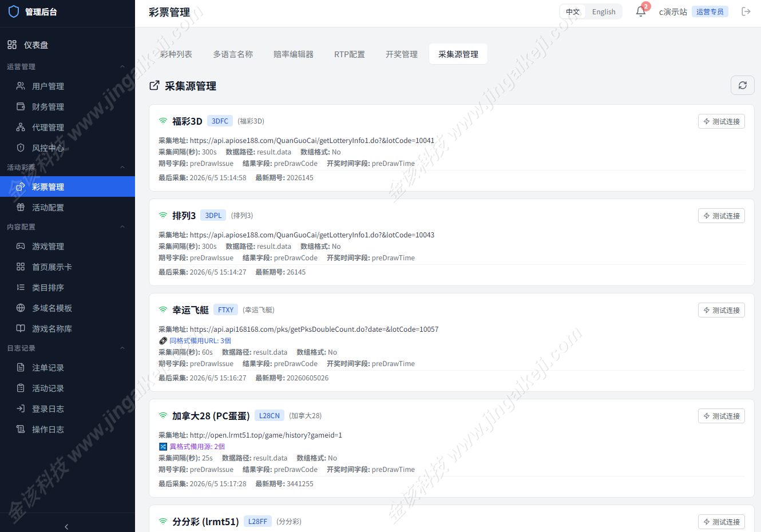The height and width of the screenshot is (532, 761).
Task: Open 活动配置 gift icon in sidebar
Action: click(21, 207)
